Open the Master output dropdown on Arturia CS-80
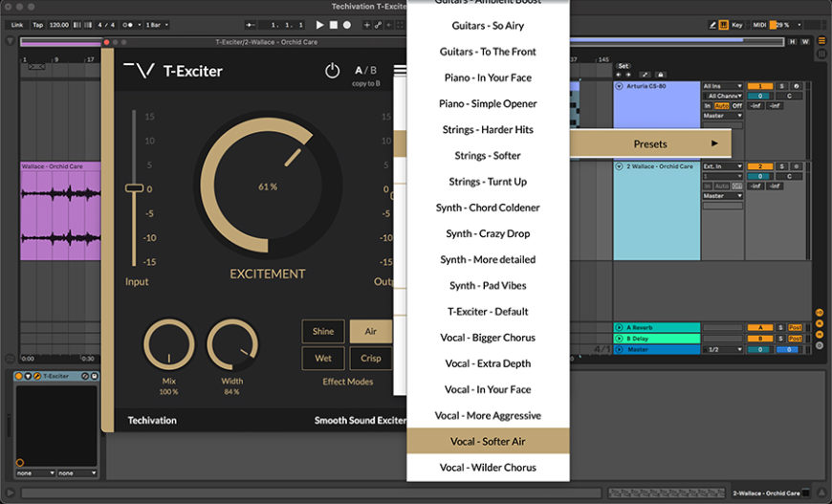 click(x=723, y=116)
